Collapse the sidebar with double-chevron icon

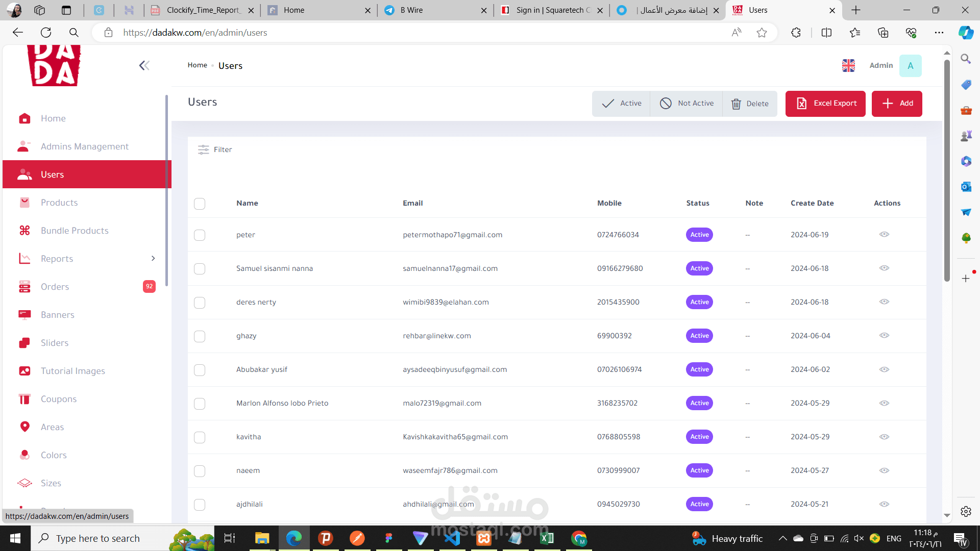tap(144, 65)
